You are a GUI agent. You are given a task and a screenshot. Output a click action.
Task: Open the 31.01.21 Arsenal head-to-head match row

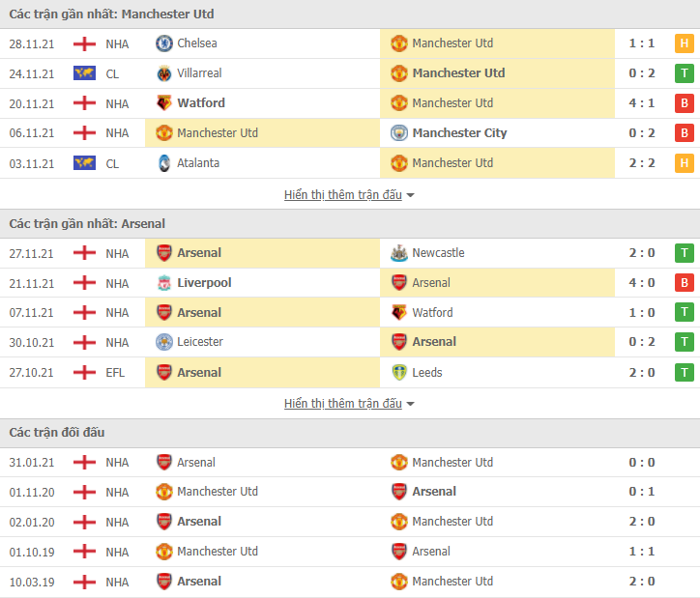point(350,463)
